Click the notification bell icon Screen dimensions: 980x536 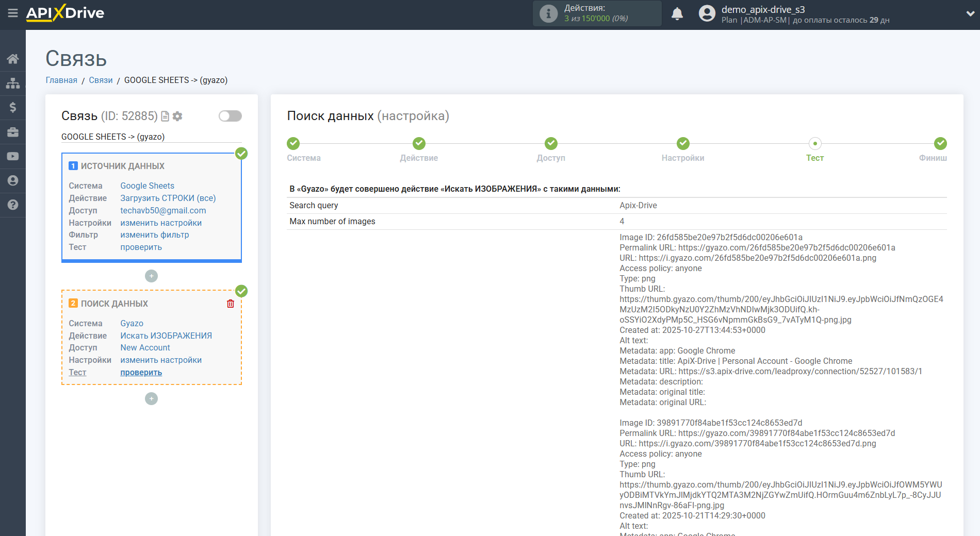pos(677,14)
